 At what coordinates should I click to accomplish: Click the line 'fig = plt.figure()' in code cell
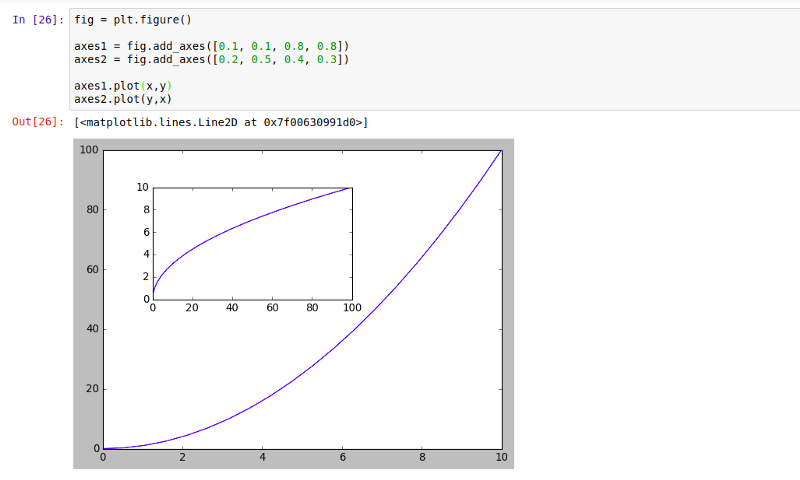133,20
